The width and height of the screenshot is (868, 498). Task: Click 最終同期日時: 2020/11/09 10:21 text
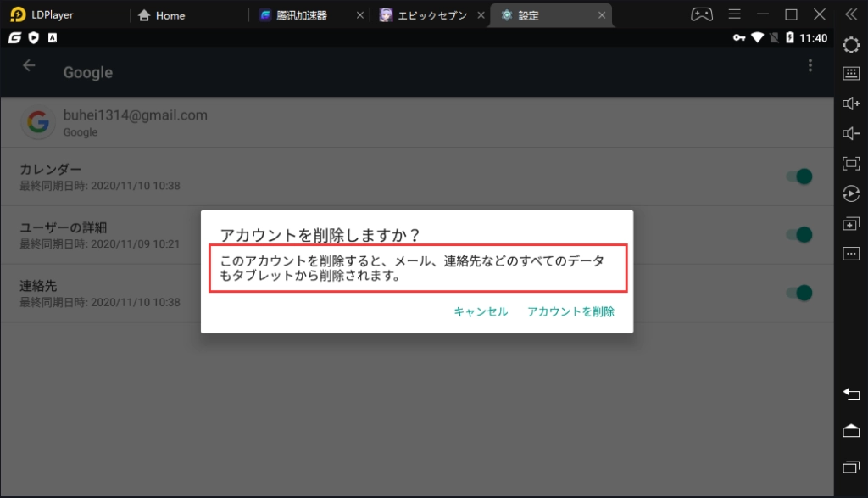tap(100, 243)
